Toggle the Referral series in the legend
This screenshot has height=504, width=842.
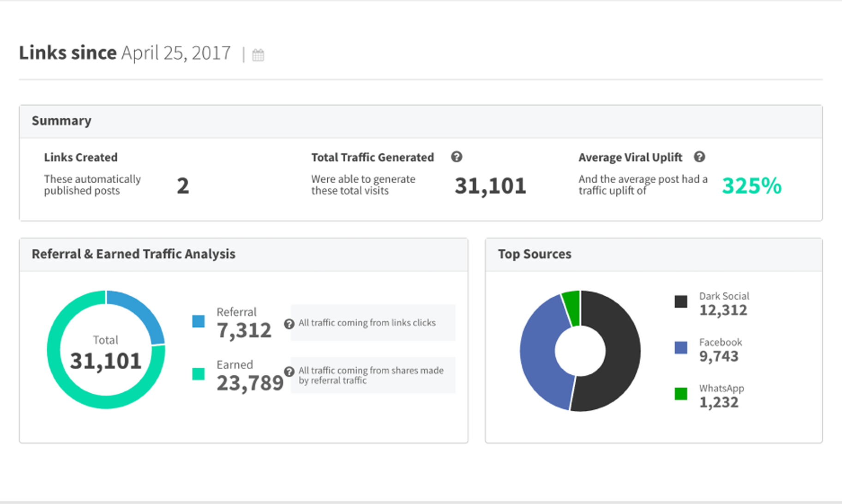[x=198, y=320]
